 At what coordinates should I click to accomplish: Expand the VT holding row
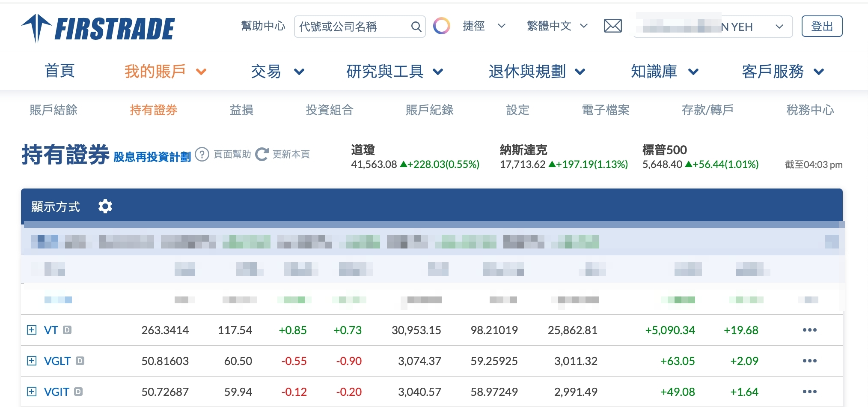click(x=32, y=330)
